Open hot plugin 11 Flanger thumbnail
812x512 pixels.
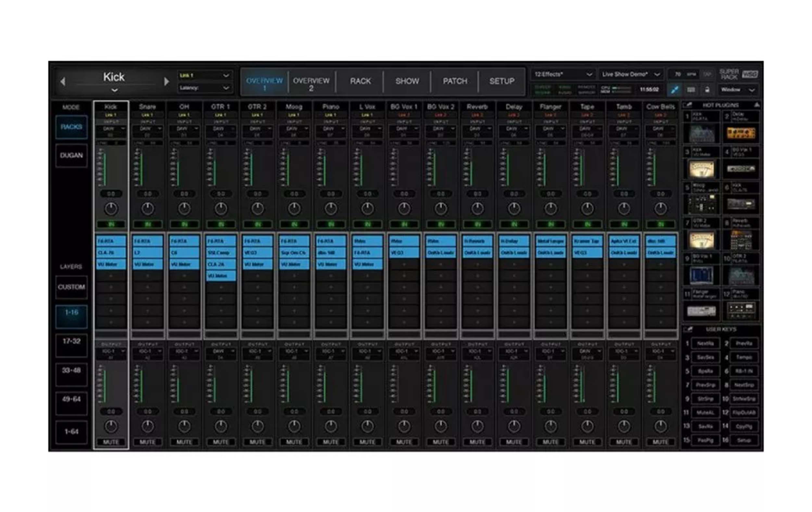tap(701, 311)
